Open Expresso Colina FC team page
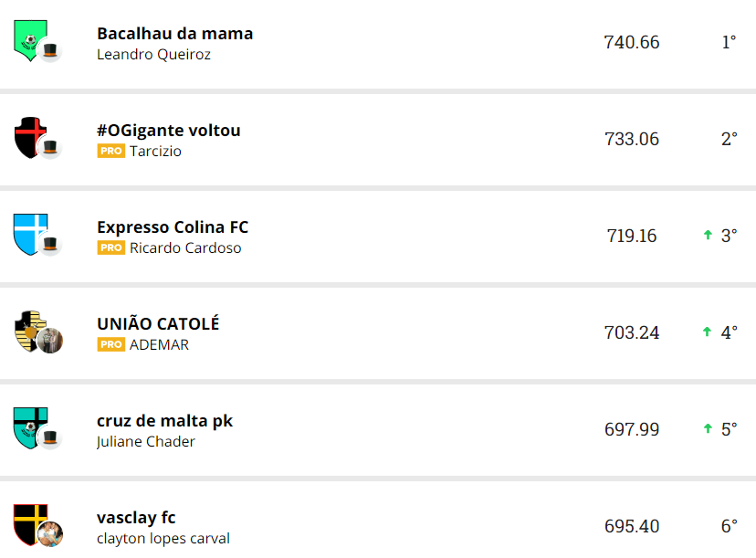Screen dimensions: 756x558 coord(173,227)
